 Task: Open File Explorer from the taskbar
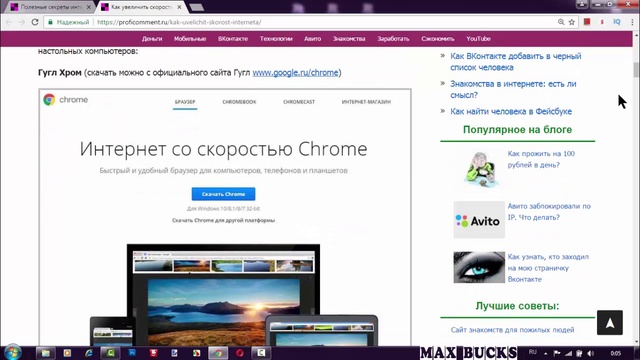46,353
